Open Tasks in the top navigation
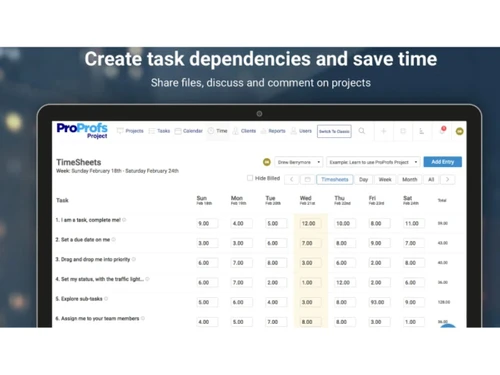This screenshot has height=375, width=500. (x=159, y=131)
